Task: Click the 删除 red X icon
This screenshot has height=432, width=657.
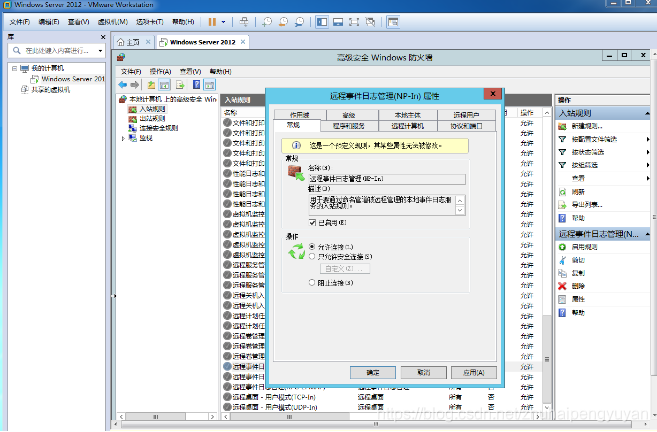Action: click(562, 286)
